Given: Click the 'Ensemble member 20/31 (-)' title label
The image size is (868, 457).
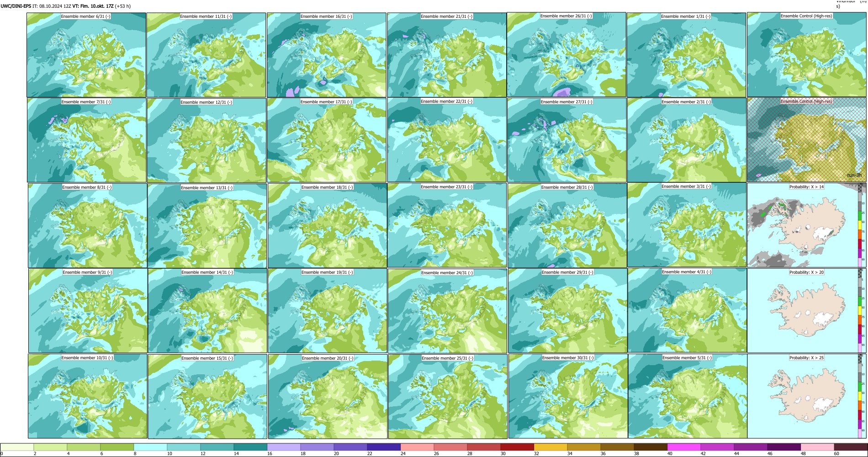Looking at the screenshot, I should (328, 358).
